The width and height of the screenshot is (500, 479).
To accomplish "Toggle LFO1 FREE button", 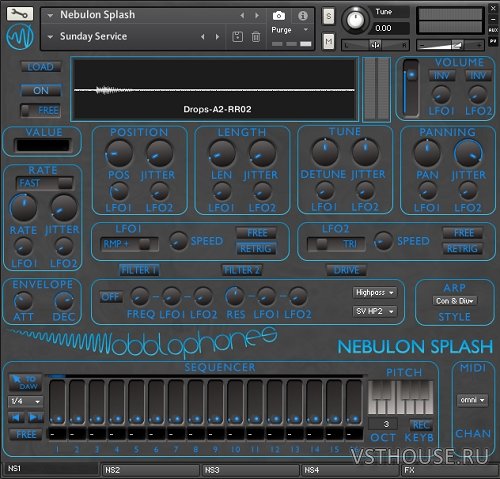I will pyautogui.click(x=256, y=233).
